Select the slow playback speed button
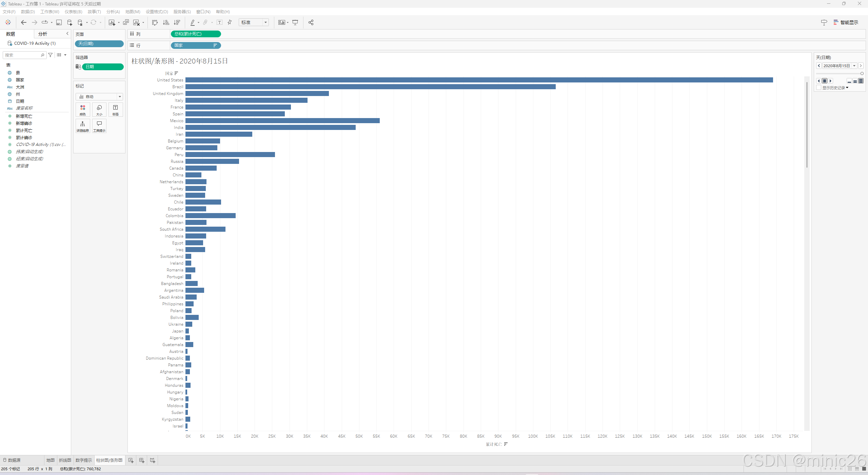The width and height of the screenshot is (868, 475). [849, 81]
